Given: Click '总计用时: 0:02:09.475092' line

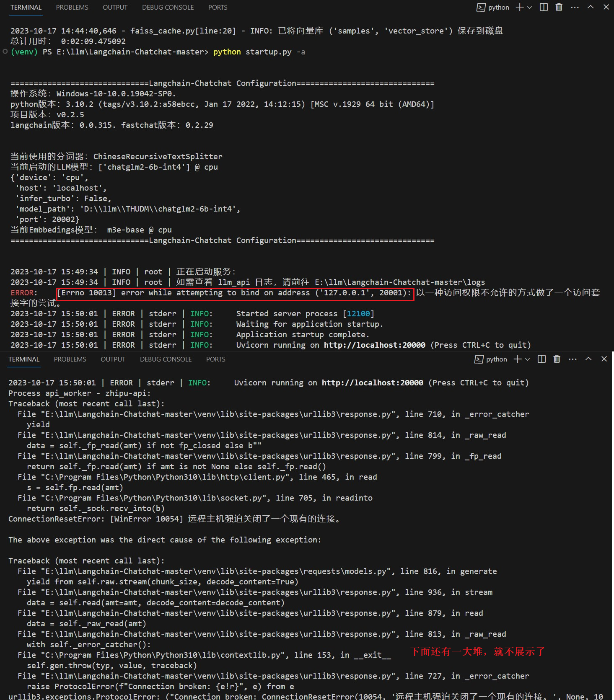Looking at the screenshot, I should click(68, 41).
